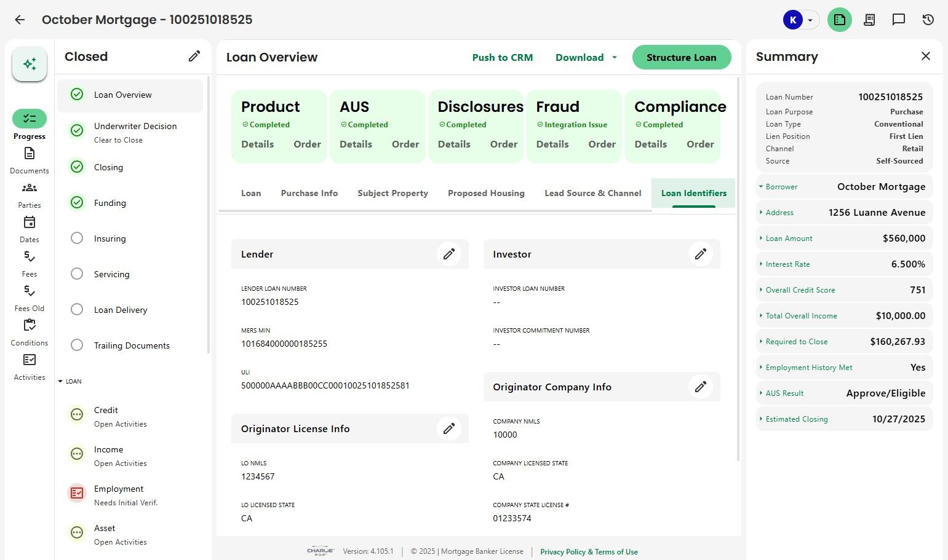Screen dimensions: 948x560
Task: Click the horizontal tab scrollbar under tabs
Action: pos(434,210)
